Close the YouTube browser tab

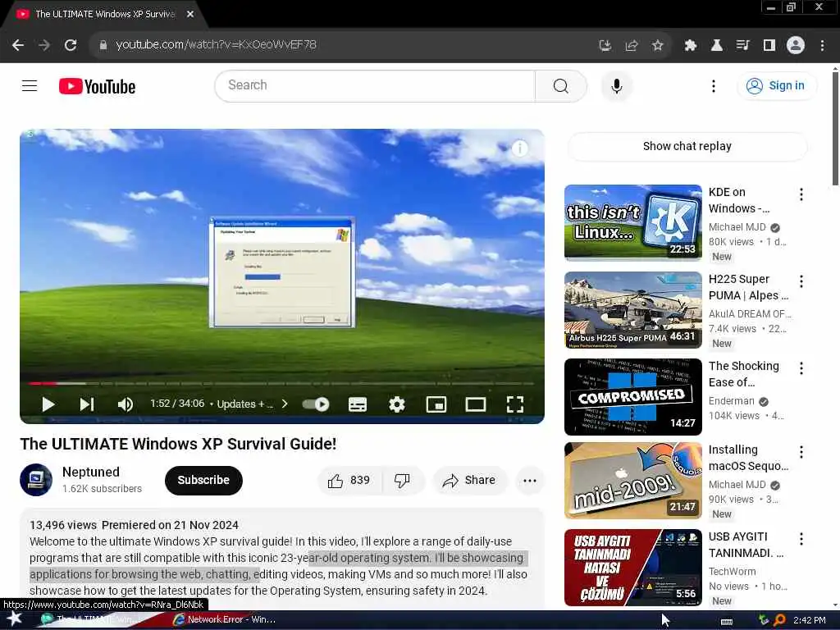(x=190, y=15)
